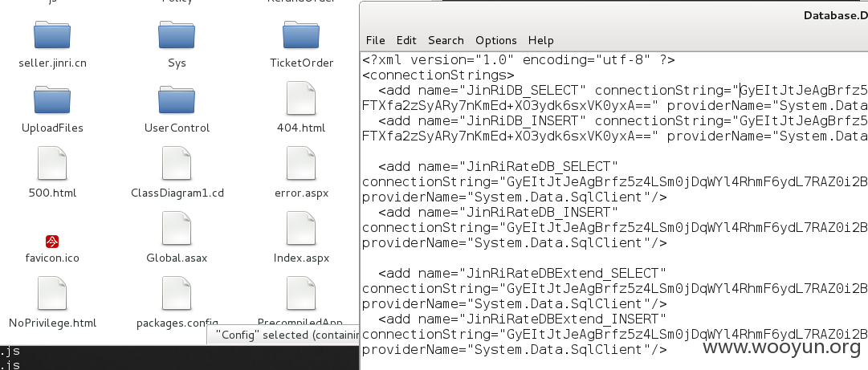Select the PrecompiledApp file icon
This screenshot has width=868, height=370.
[301, 294]
